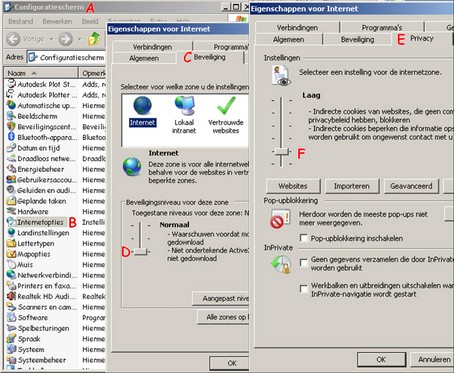Click the Alle zones op button
This screenshot has height=373, width=454.
point(223,317)
